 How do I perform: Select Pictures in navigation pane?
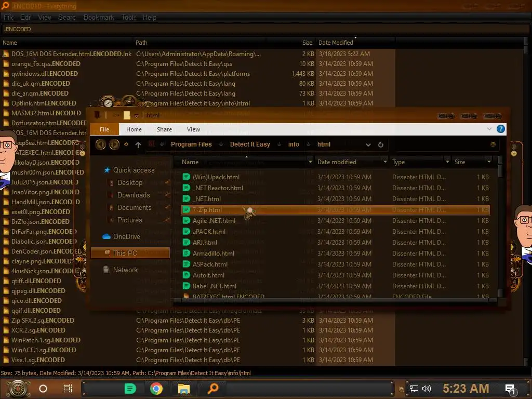click(x=129, y=220)
